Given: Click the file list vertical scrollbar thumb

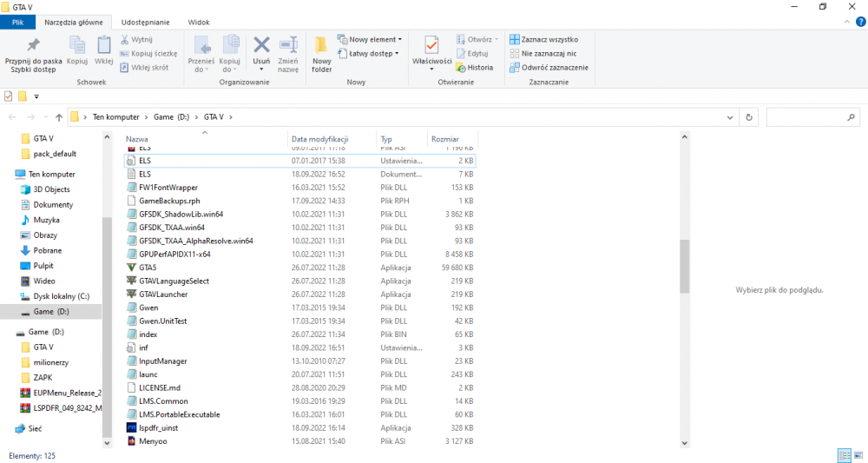Looking at the screenshot, I should click(x=684, y=267).
